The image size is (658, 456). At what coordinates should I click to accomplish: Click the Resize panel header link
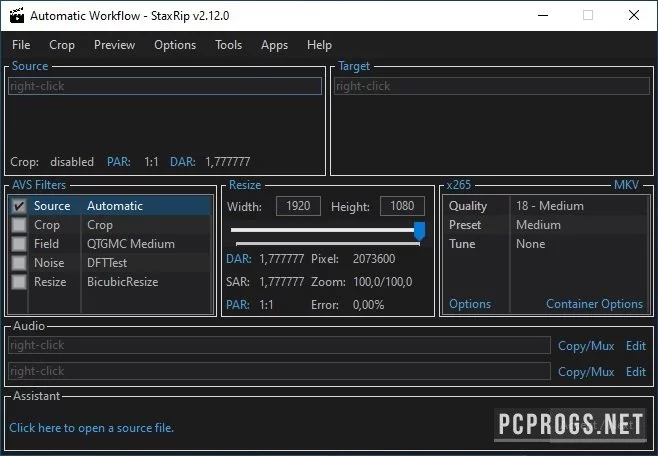pyautogui.click(x=245, y=185)
